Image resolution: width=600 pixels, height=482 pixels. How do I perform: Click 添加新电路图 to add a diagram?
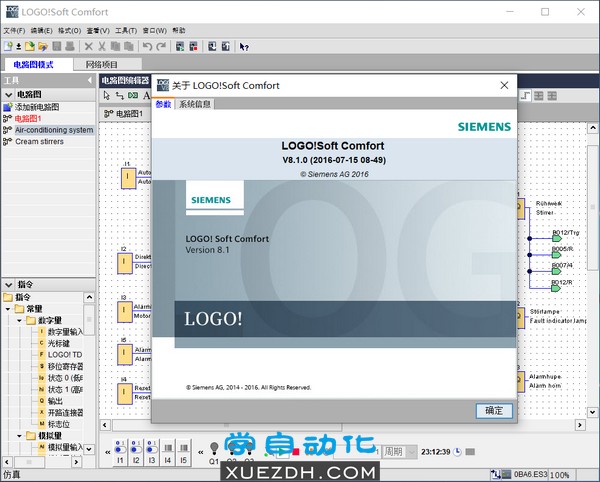point(37,107)
